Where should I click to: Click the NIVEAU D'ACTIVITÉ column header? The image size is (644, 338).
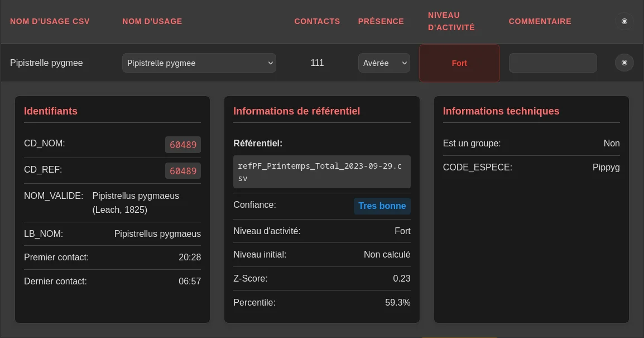tap(451, 21)
